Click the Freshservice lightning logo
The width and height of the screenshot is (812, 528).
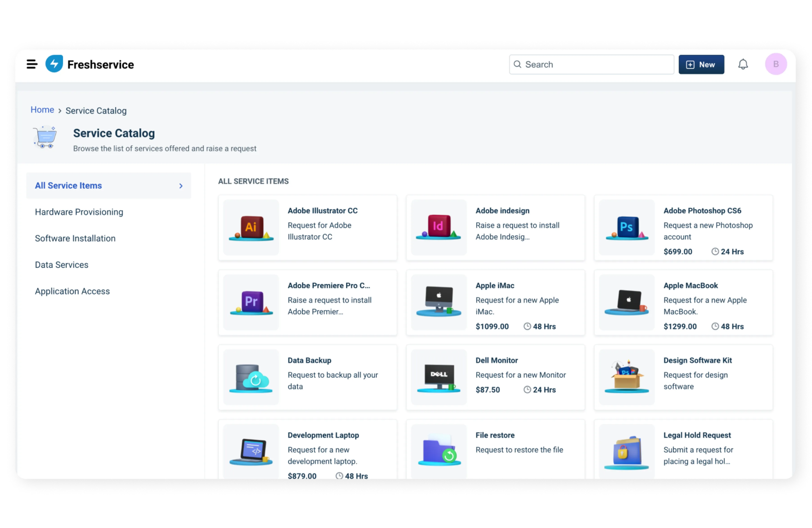click(54, 64)
